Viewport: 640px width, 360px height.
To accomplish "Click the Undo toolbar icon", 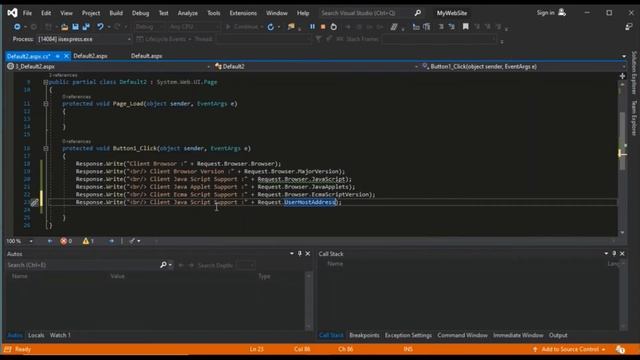I will click(100, 27).
